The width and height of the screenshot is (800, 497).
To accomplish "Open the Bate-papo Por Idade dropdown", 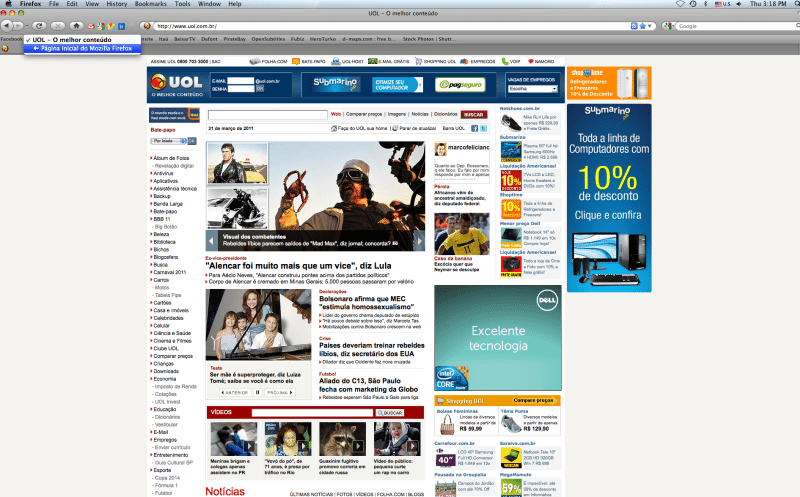I will click(x=169, y=141).
